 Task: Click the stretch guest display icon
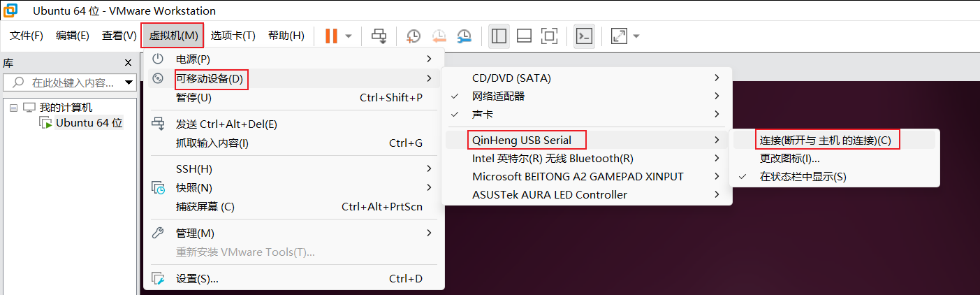pyautogui.click(x=620, y=36)
